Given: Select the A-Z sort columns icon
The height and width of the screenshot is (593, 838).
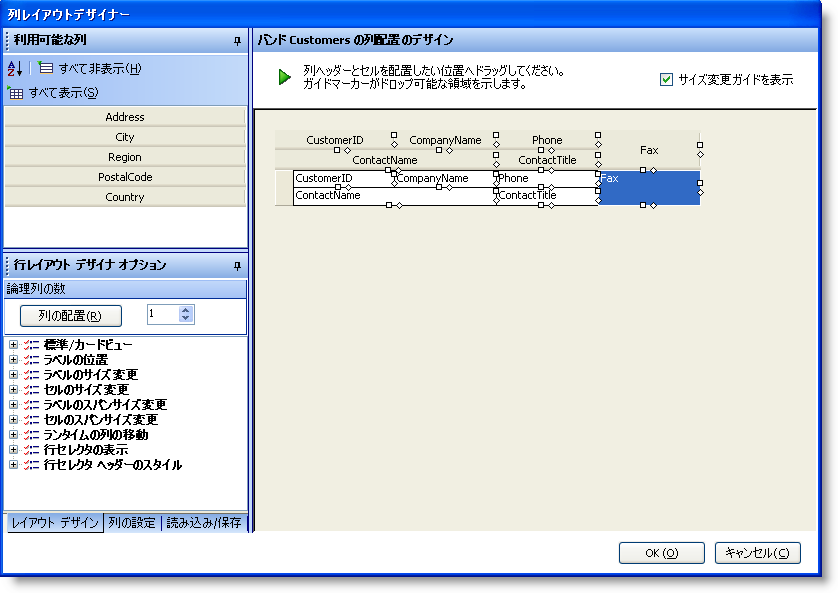Looking at the screenshot, I should click(17, 66).
